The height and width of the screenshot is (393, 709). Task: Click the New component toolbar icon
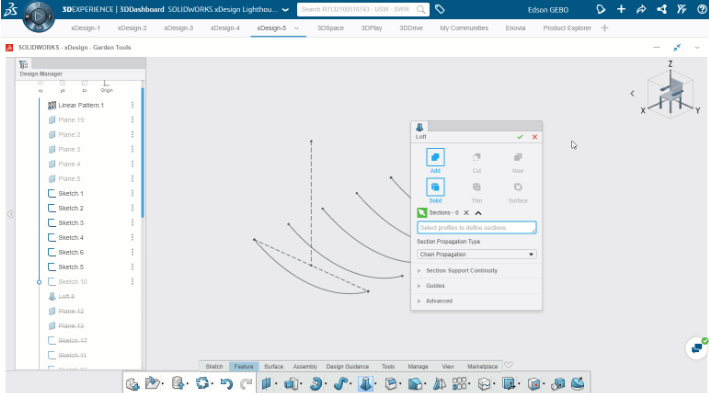click(x=132, y=384)
